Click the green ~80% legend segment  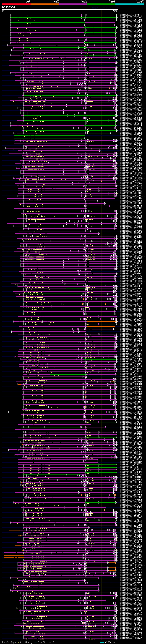point(101,4)
